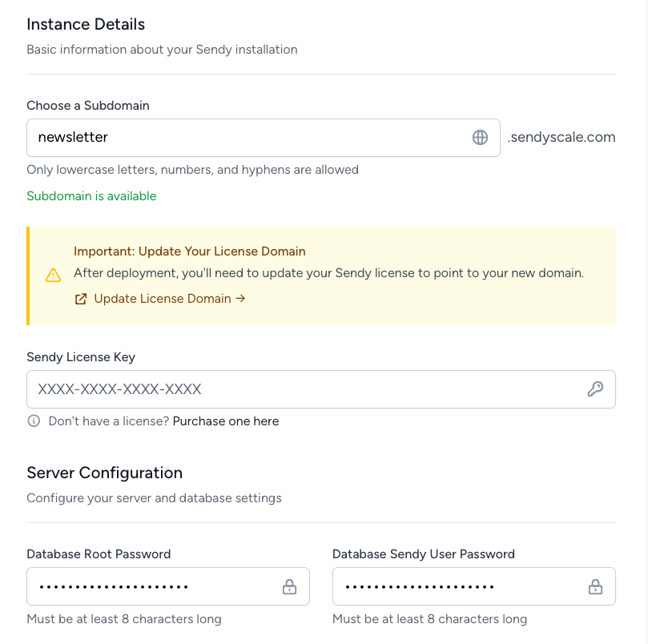The height and width of the screenshot is (644, 648).
Task: Click length hint under Sendy User Password
Action: point(430,619)
